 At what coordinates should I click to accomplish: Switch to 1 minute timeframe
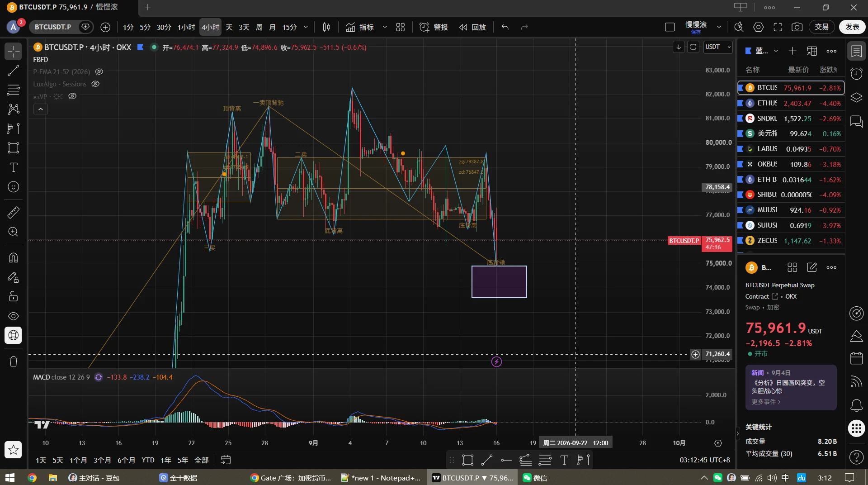128,27
